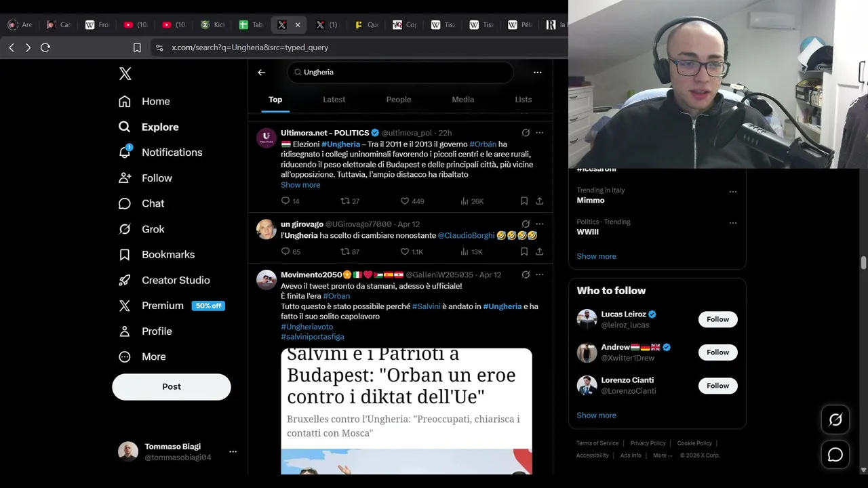
Task: Open floating chat messages button
Action: coord(835,455)
